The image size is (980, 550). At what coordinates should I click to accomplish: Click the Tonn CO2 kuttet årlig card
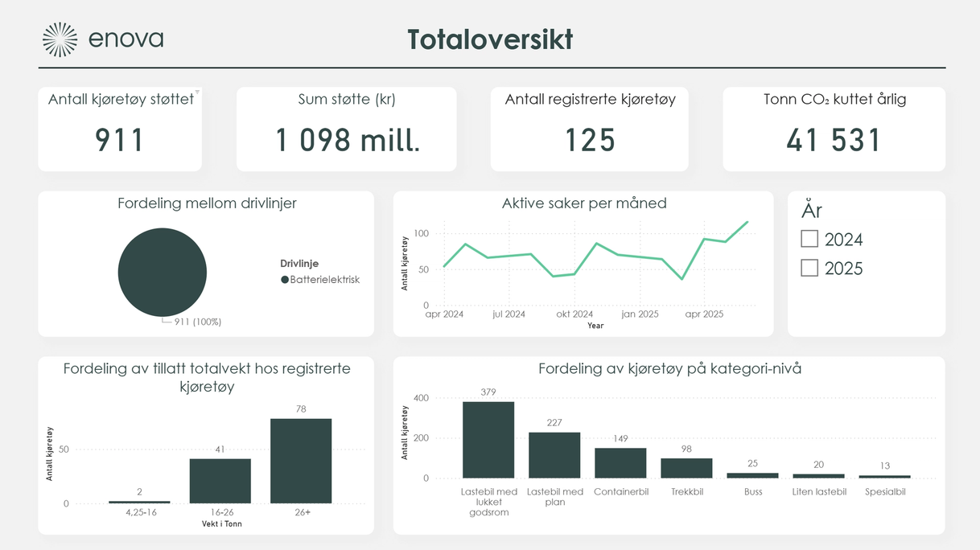(x=834, y=128)
